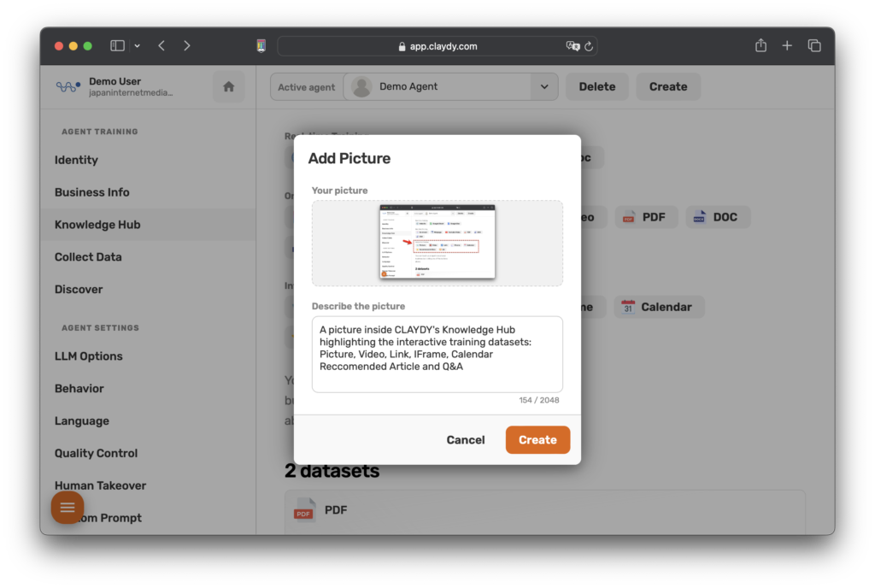Image resolution: width=875 pixels, height=588 pixels.
Task: Go back in browser history
Action: 161,46
